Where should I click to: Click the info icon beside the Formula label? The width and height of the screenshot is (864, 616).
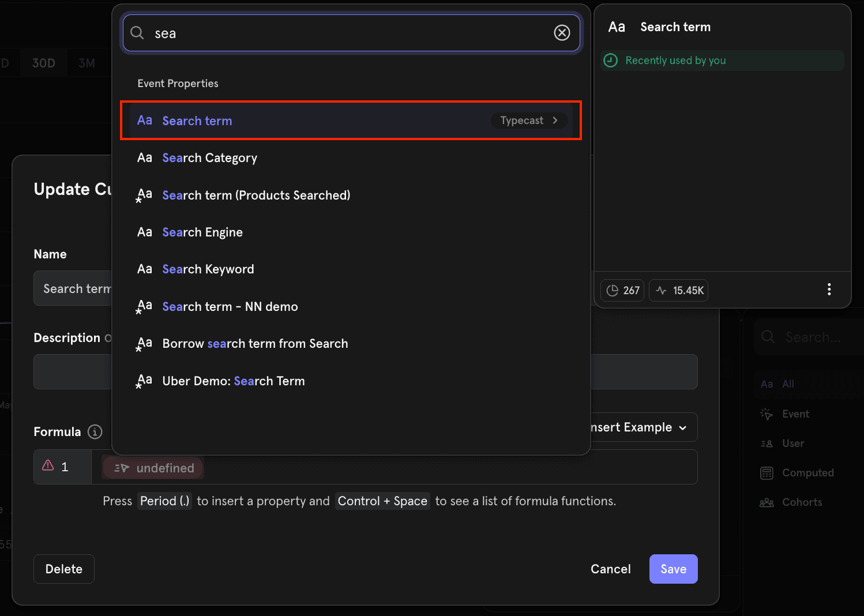click(x=95, y=431)
